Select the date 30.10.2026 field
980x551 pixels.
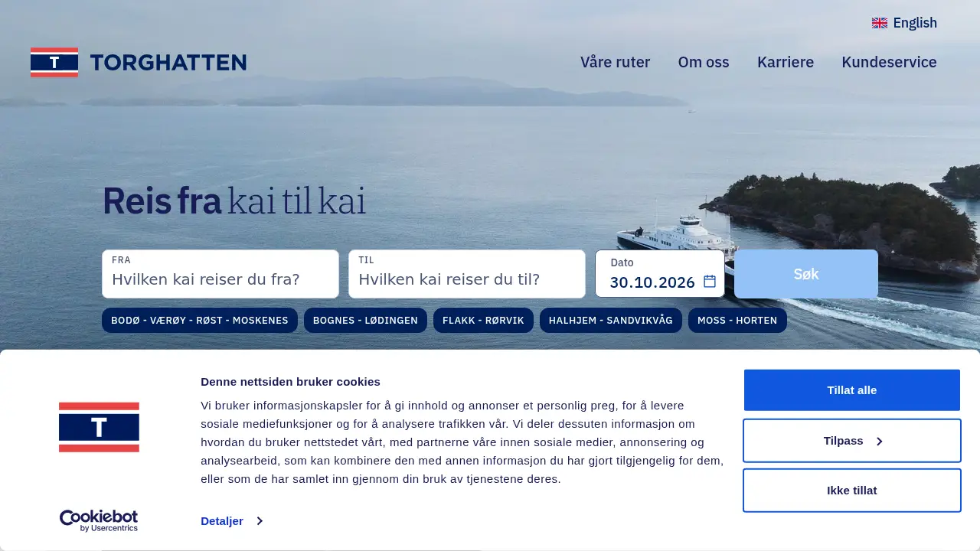tap(660, 274)
